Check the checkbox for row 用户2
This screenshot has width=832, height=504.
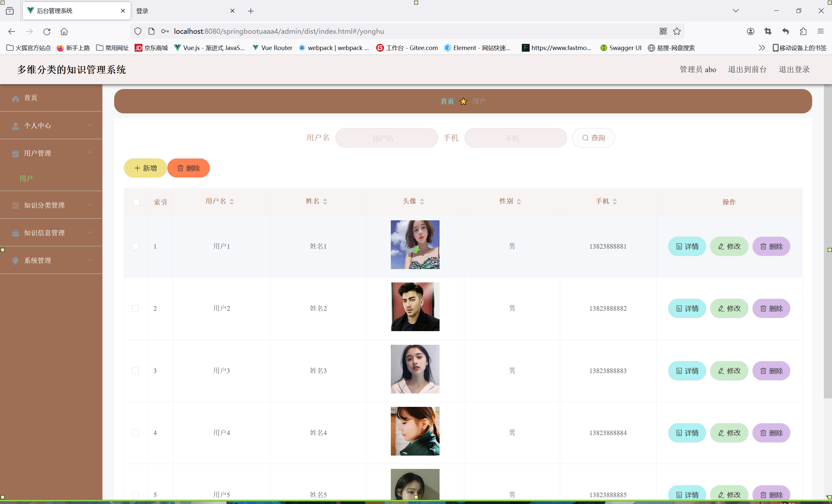[135, 309]
